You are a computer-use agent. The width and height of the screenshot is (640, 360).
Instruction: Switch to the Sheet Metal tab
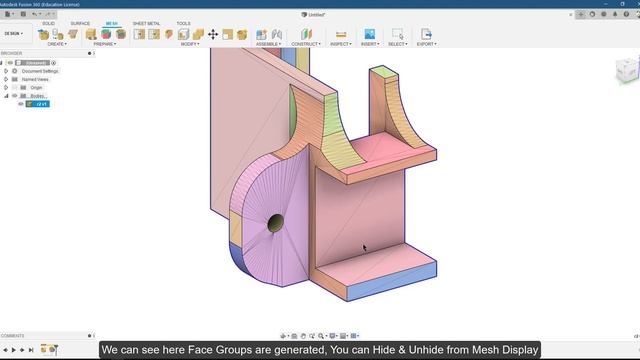146,24
